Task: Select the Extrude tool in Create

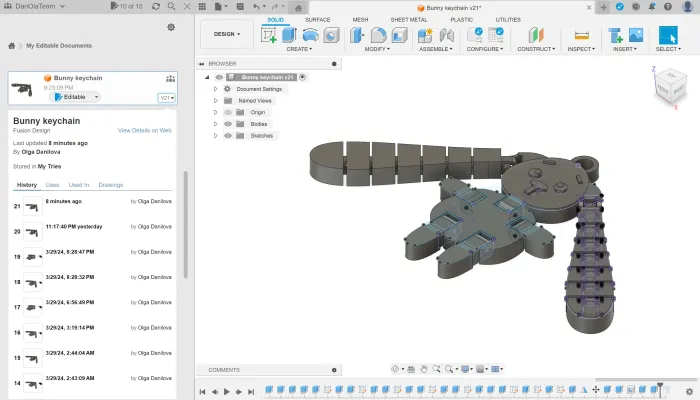Action: point(289,35)
